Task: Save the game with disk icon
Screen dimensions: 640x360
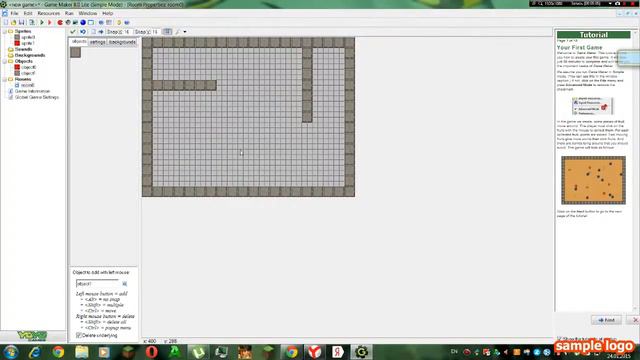Action: (x=21, y=22)
